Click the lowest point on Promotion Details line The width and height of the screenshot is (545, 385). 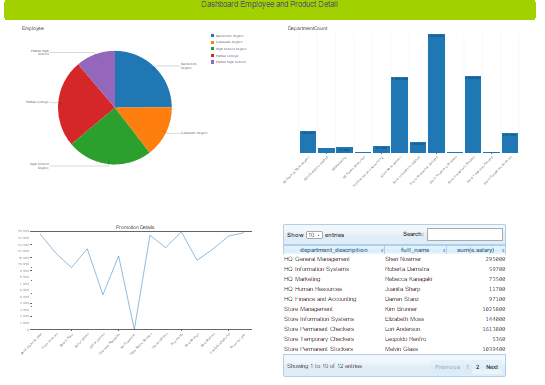point(135,328)
